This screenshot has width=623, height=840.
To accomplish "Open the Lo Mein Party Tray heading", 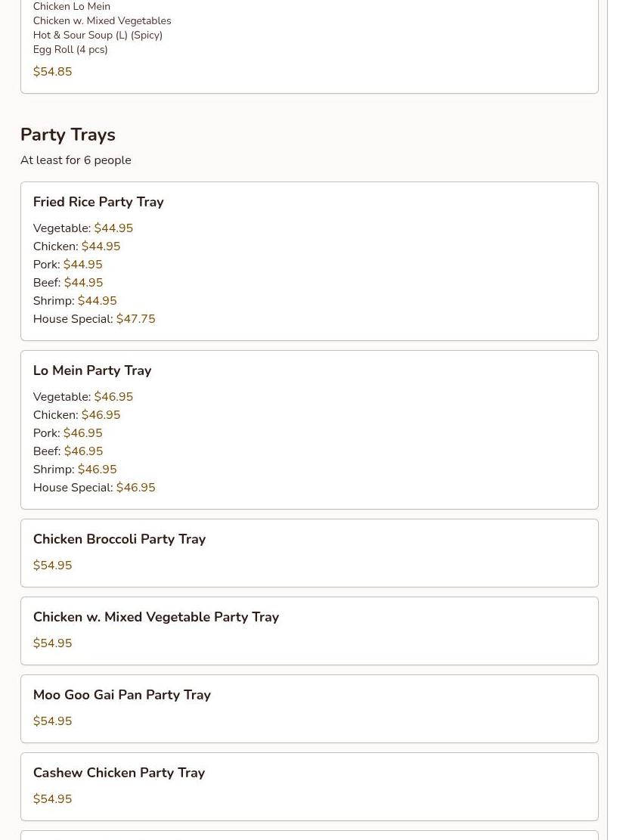I will (92, 370).
